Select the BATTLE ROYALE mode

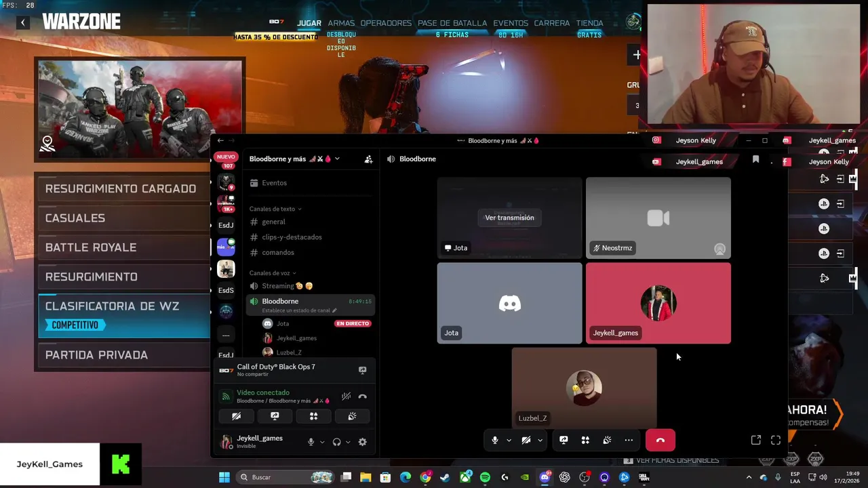pos(123,247)
